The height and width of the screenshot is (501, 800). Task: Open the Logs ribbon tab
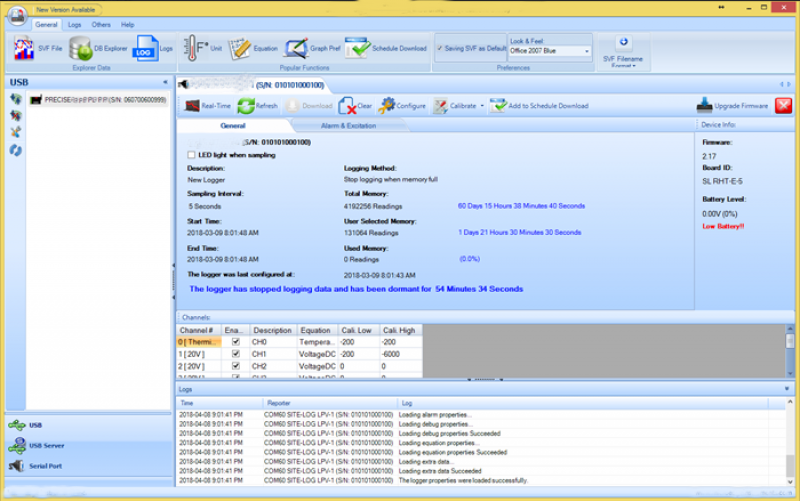(x=74, y=24)
